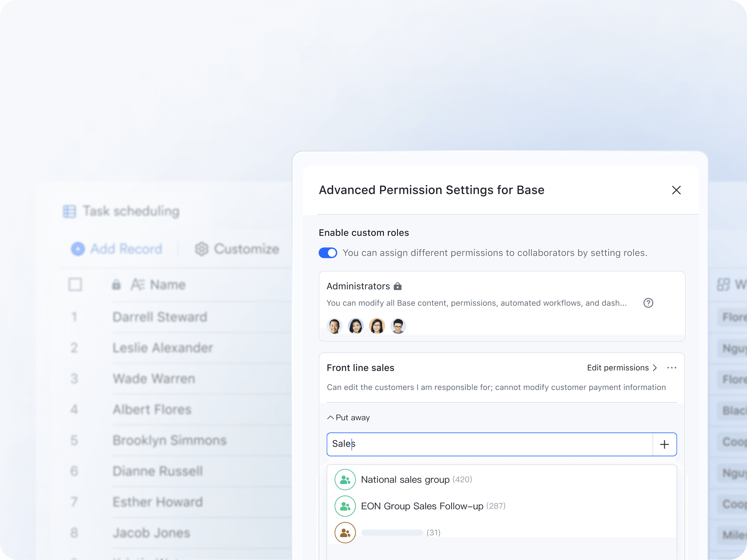Image resolution: width=747 pixels, height=560 pixels.
Task: Close the Advanced Permission Settings dialog
Action: (x=676, y=190)
